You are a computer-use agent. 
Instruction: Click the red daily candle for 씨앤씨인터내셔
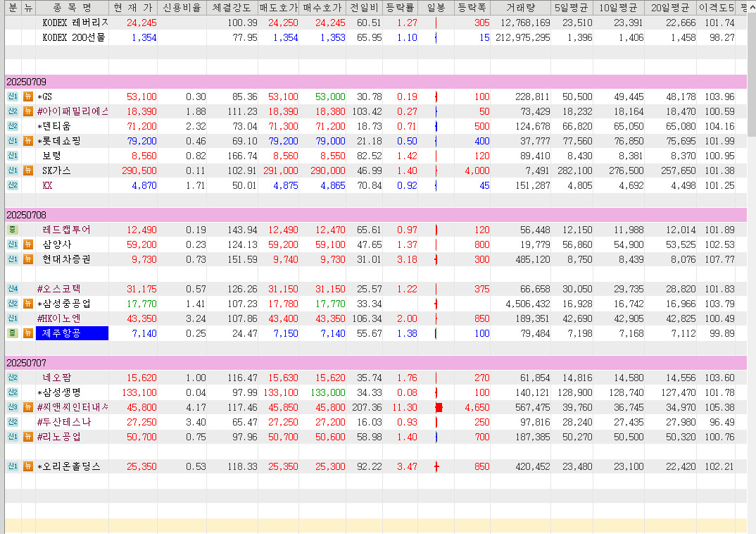[x=439, y=408]
